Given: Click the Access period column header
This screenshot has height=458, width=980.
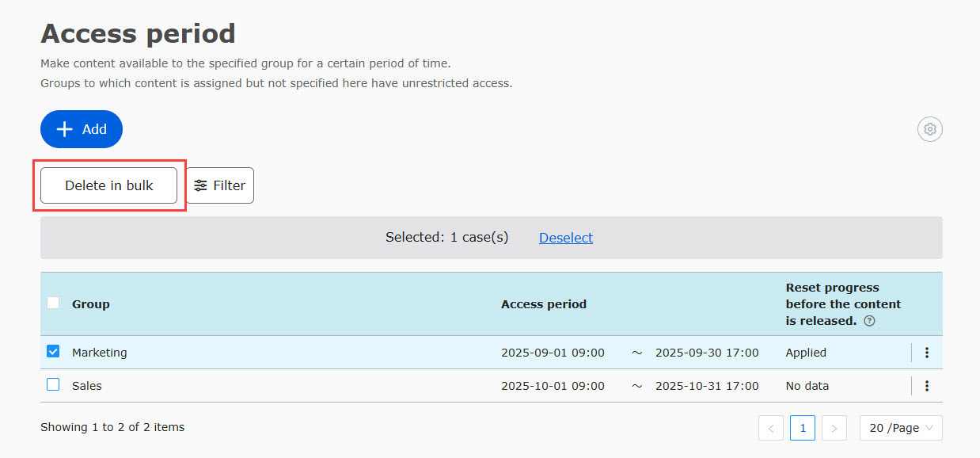Looking at the screenshot, I should coord(544,304).
